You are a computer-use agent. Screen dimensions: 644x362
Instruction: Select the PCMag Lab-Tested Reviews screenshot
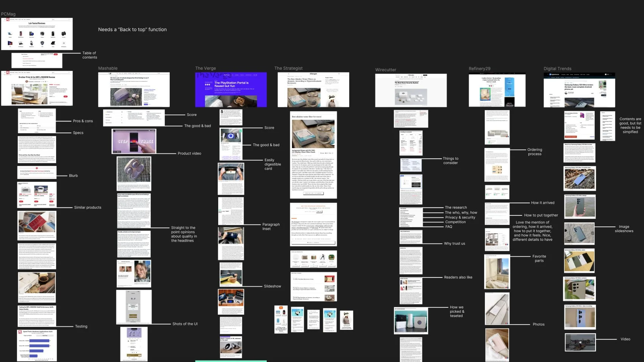[x=37, y=34]
